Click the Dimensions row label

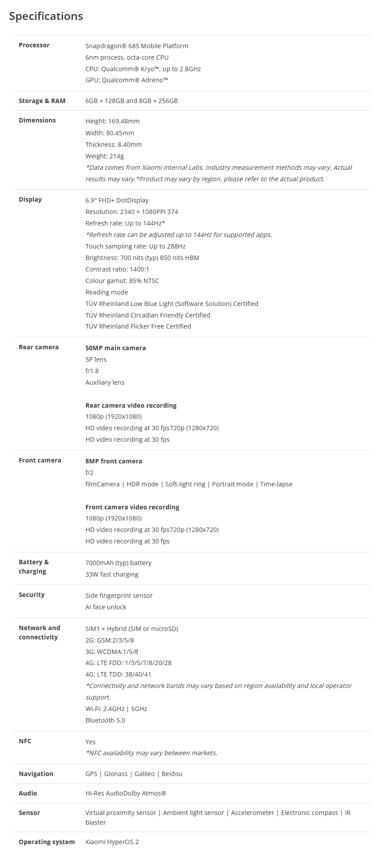pyautogui.click(x=37, y=120)
